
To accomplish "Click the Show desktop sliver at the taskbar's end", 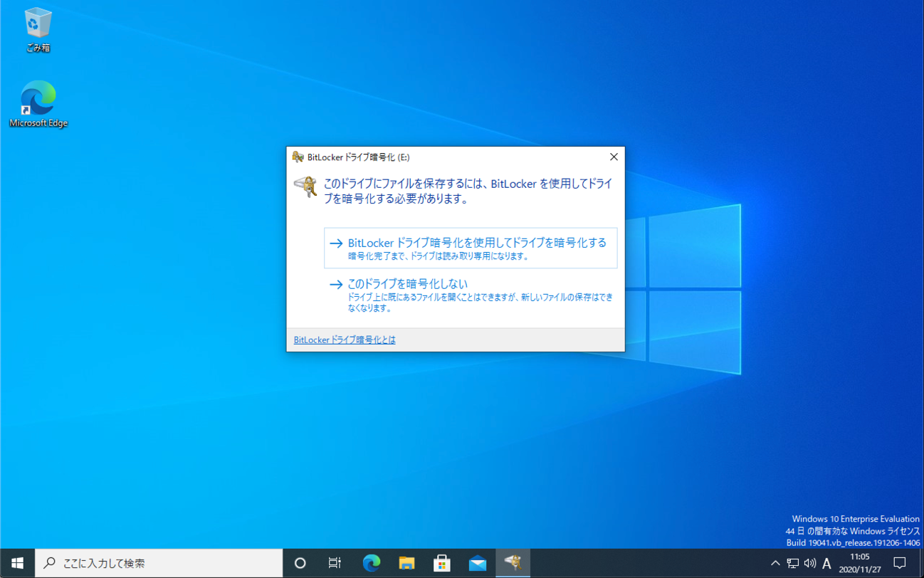I will [921, 563].
